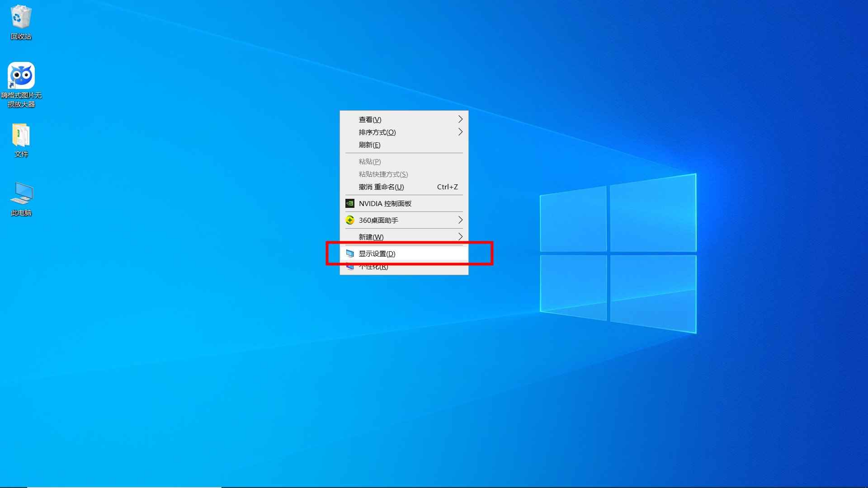This screenshot has height=488, width=868.
Task: Click the Windows wallpaper logo area
Action: (618, 251)
